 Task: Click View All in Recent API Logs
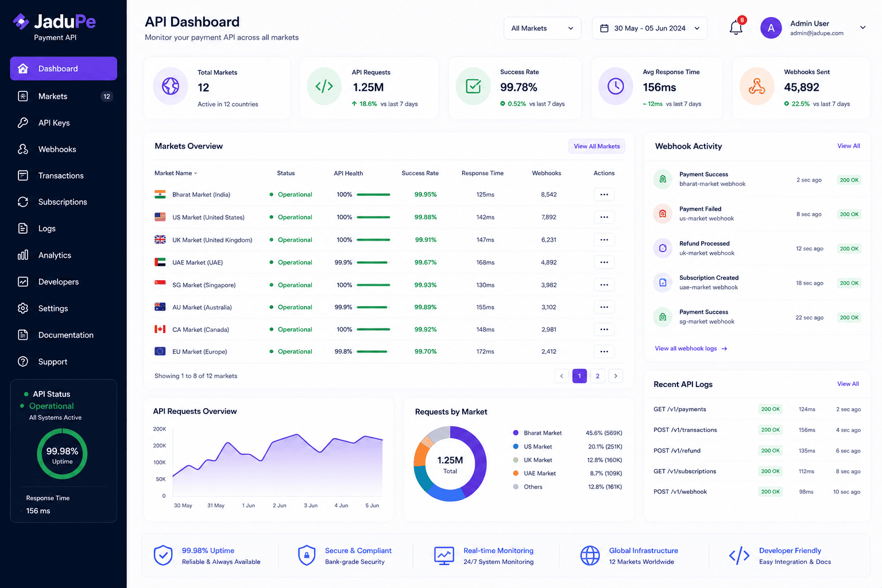(x=848, y=384)
